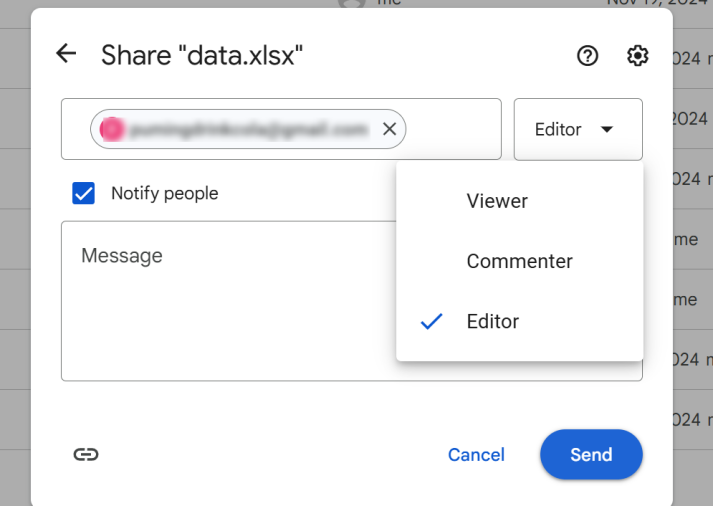713x506 pixels.
Task: Open sharing settings gear icon
Action: [638, 56]
